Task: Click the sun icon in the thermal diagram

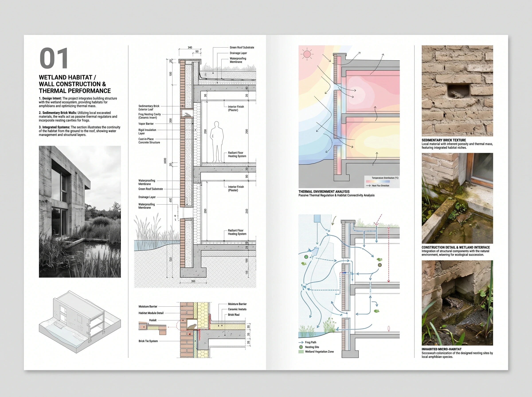Action: [x=307, y=54]
